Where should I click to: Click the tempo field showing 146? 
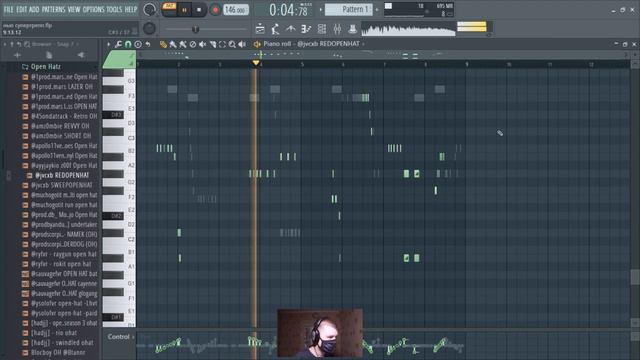tap(236, 9)
